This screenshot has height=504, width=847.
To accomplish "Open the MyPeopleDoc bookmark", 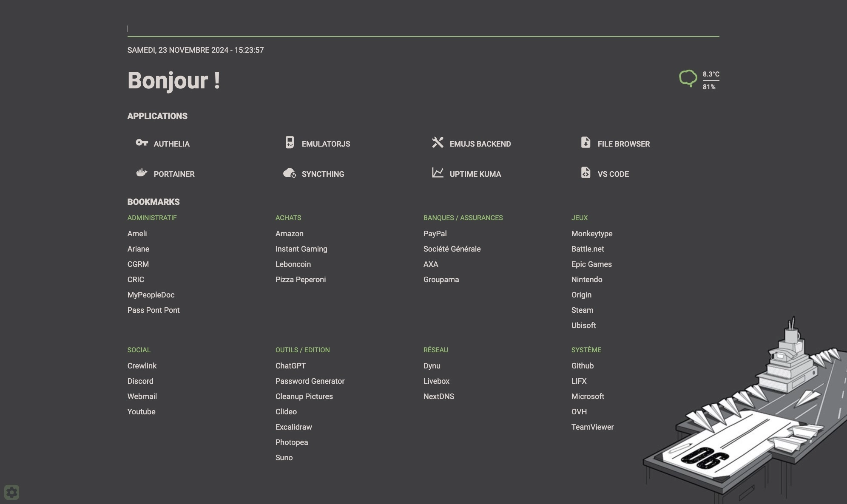I will (x=151, y=295).
